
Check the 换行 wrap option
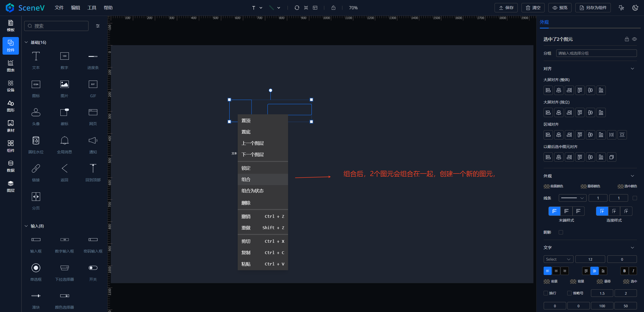tap(546, 293)
